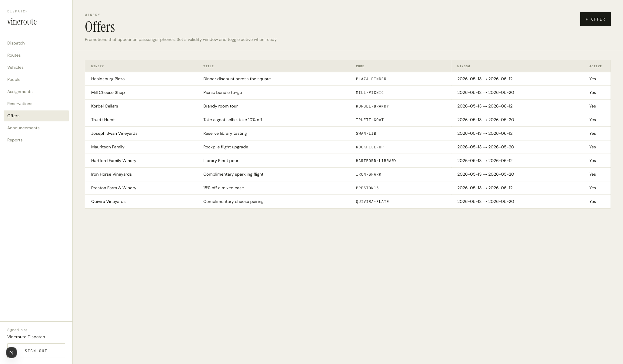623x364 pixels.
Task: Open the Korbel Cellars offer
Action: (348, 106)
